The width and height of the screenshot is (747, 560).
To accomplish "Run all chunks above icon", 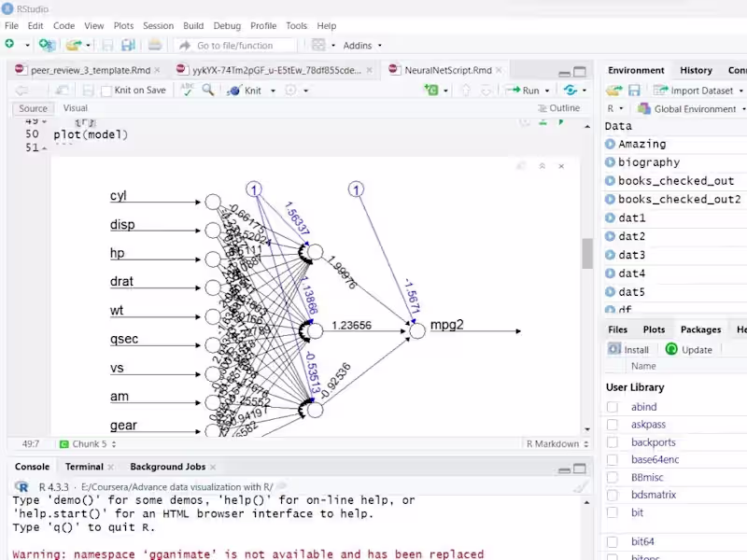I will tap(543, 122).
